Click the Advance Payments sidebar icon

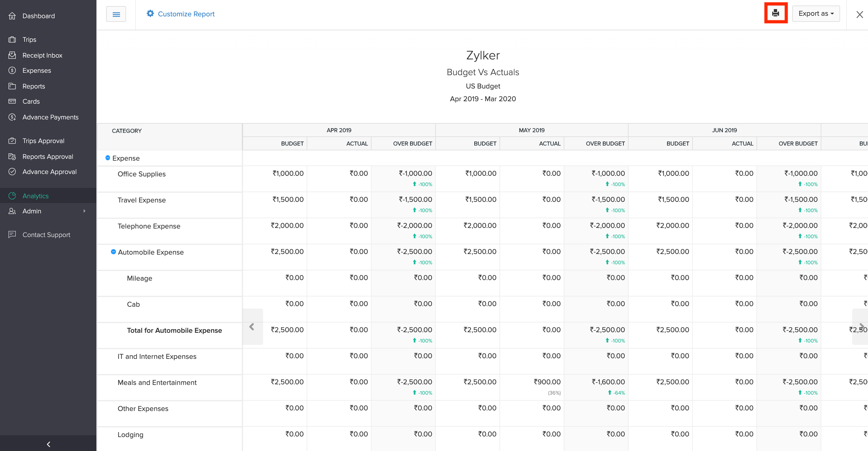12,117
